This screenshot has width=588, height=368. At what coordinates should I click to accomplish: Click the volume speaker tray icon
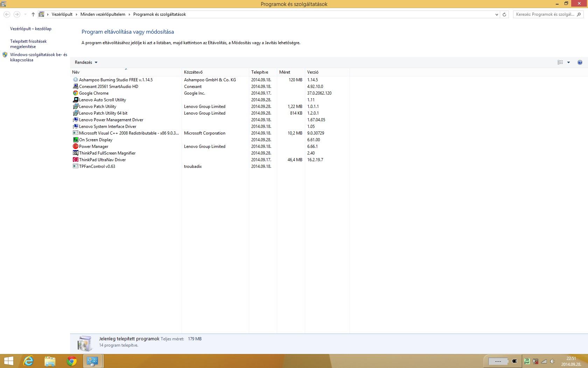point(553,361)
